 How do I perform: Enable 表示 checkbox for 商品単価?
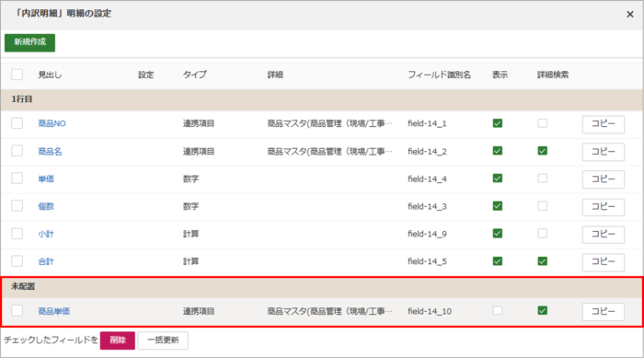coord(498,310)
